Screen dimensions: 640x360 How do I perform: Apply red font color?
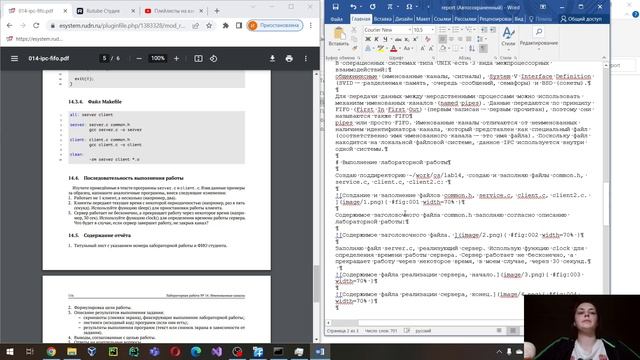pos(393,49)
